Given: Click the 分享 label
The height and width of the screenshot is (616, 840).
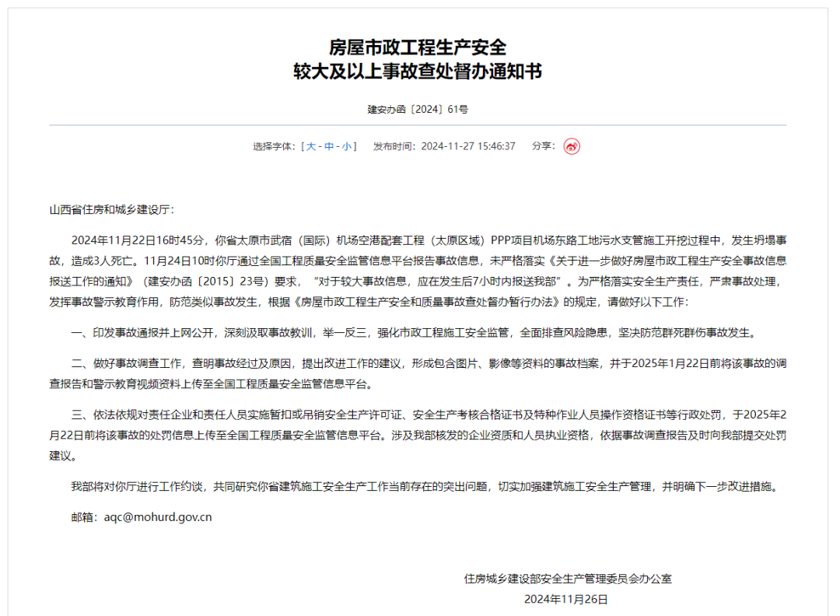Looking at the screenshot, I should pos(541,145).
